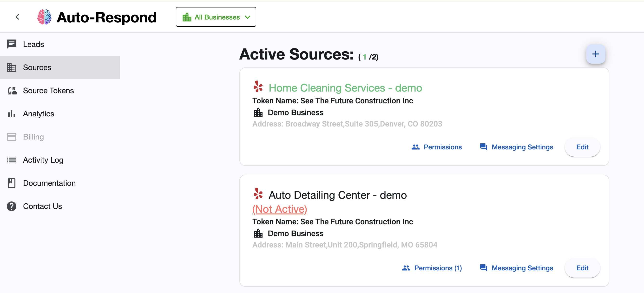
Task: Open Home Cleaning Services - demo source link
Action: pos(345,88)
